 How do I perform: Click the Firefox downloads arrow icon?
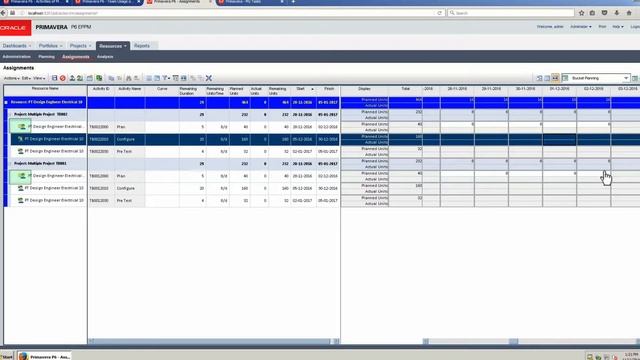(617, 13)
